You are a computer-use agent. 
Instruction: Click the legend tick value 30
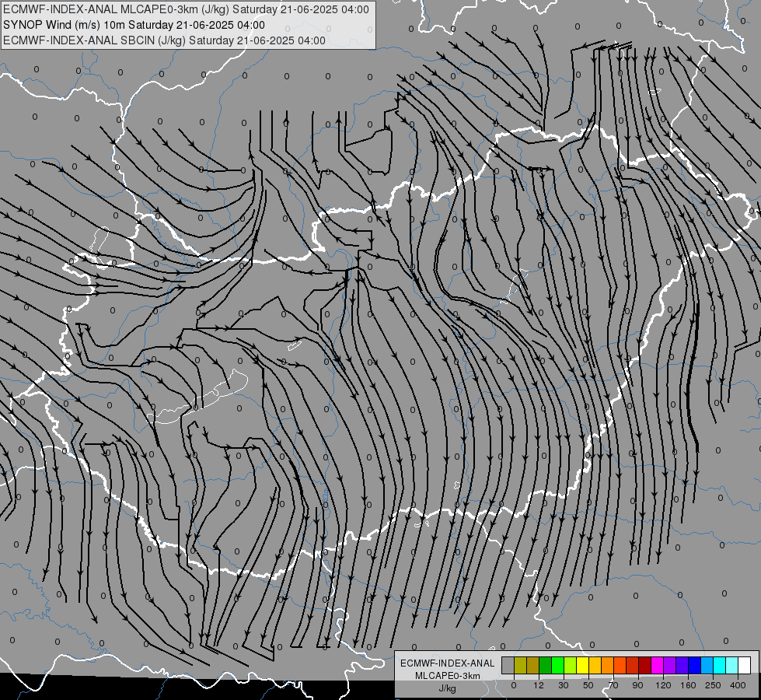pyautogui.click(x=564, y=685)
